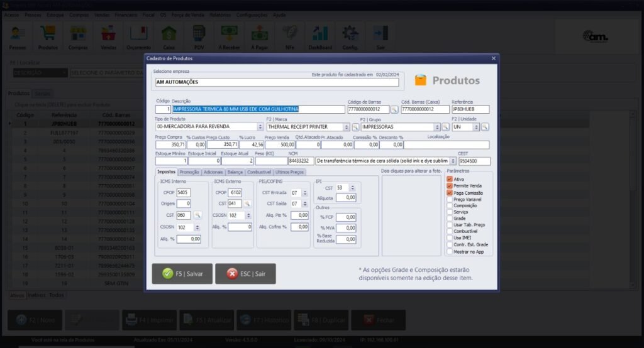Uncheck the Ativo parameter checkbox
The image size is (644, 348).
click(449, 179)
